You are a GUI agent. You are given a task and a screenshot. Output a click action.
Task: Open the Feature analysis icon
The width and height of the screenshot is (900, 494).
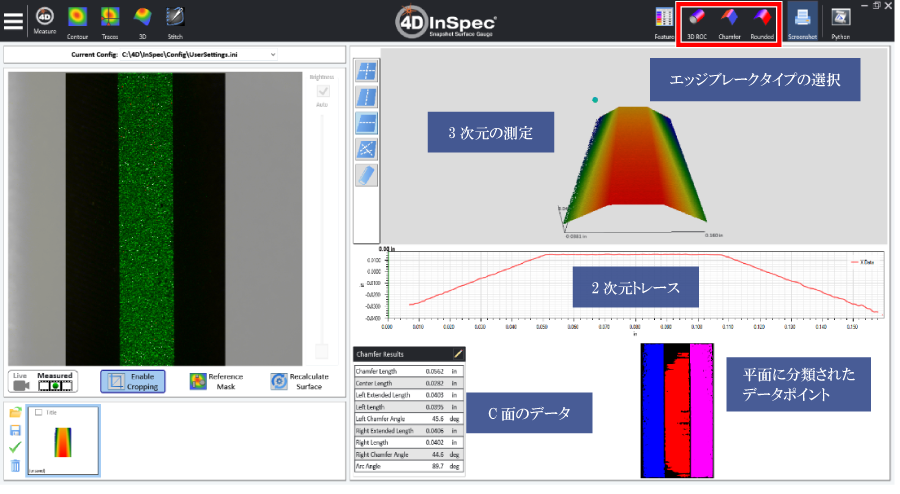(664, 23)
